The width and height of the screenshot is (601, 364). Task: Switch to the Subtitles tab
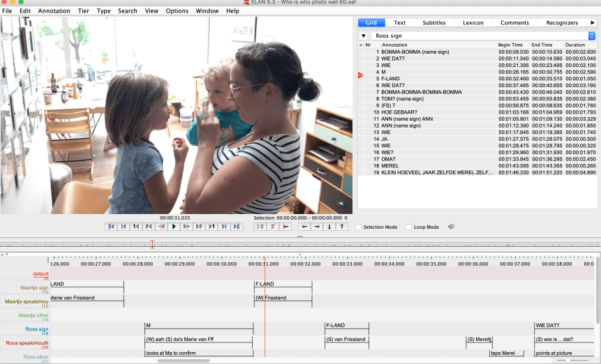click(x=433, y=23)
